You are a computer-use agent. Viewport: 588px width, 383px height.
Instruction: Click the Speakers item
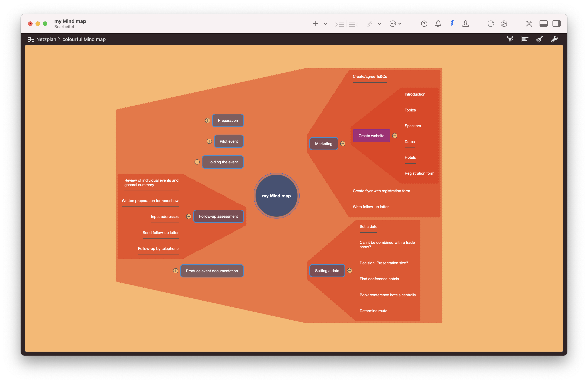tap(413, 126)
